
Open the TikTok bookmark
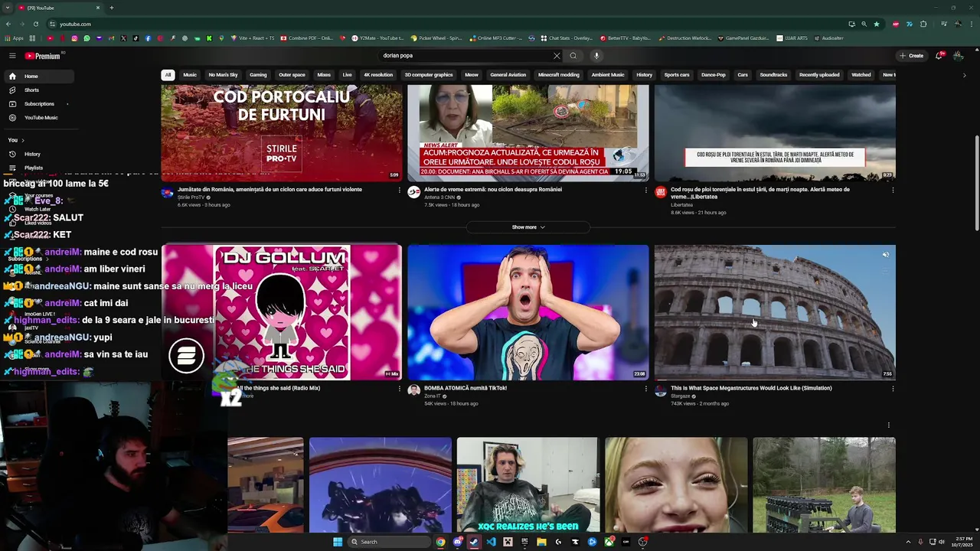coord(136,38)
